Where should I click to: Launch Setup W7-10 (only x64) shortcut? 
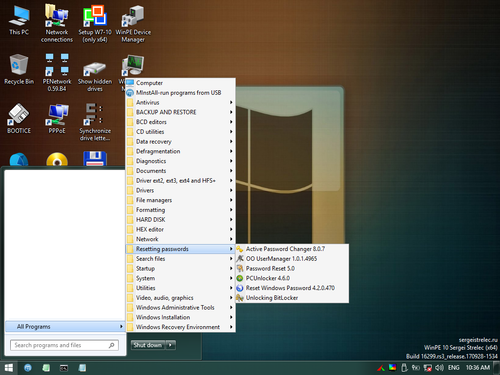tap(95, 23)
